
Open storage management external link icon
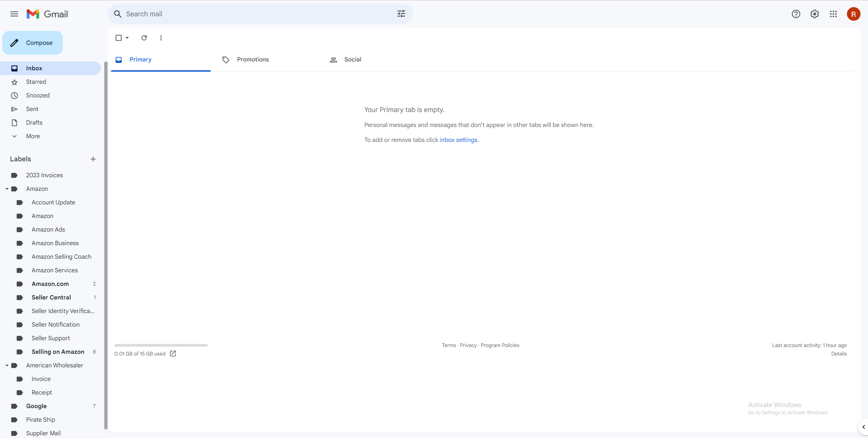coord(173,353)
